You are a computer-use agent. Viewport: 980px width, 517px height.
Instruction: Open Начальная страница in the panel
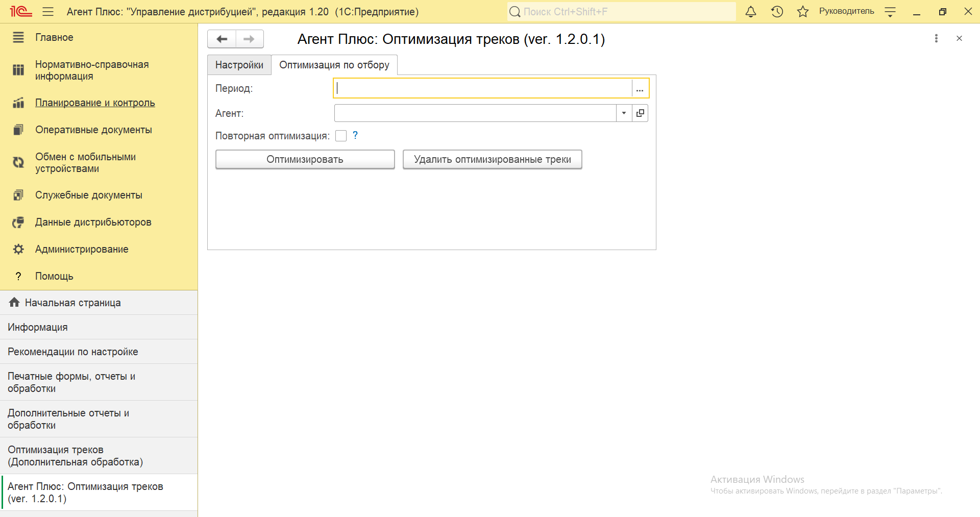(72, 303)
